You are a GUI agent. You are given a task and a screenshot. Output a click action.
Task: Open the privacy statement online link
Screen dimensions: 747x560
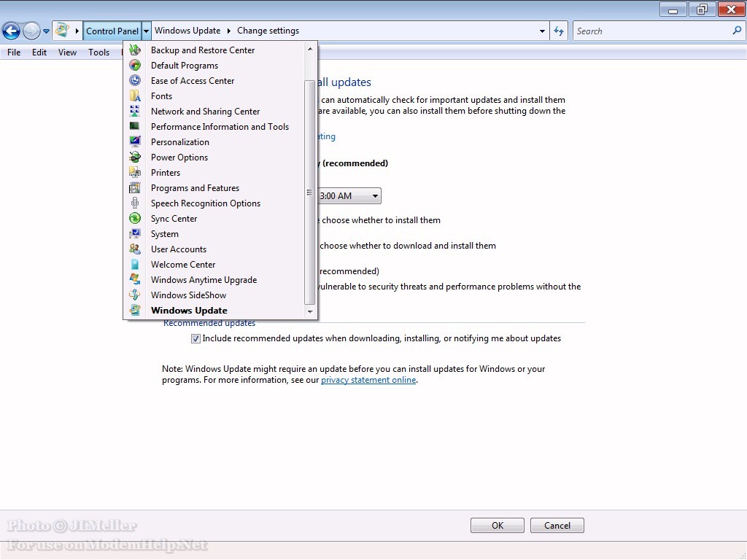[368, 380]
